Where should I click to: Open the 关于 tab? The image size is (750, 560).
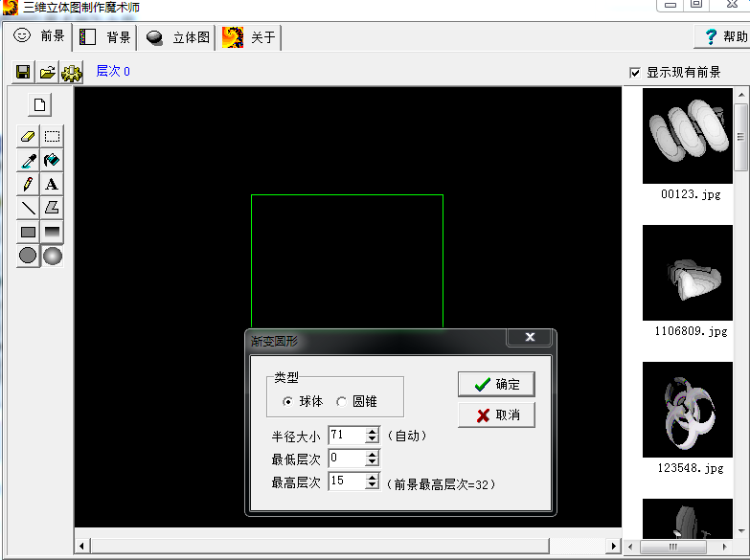249,37
